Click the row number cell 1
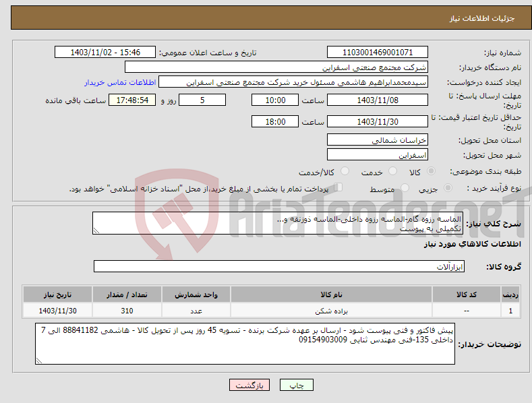 [x=510, y=311]
